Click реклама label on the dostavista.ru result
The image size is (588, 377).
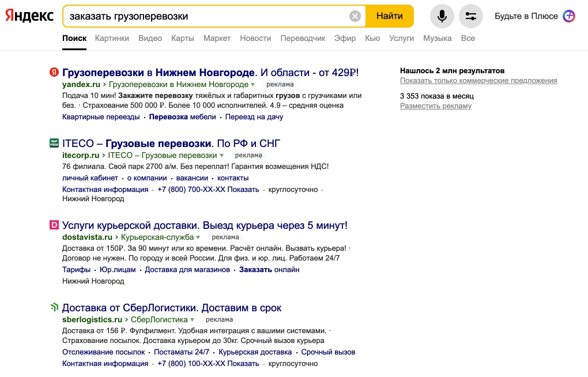tap(225, 237)
